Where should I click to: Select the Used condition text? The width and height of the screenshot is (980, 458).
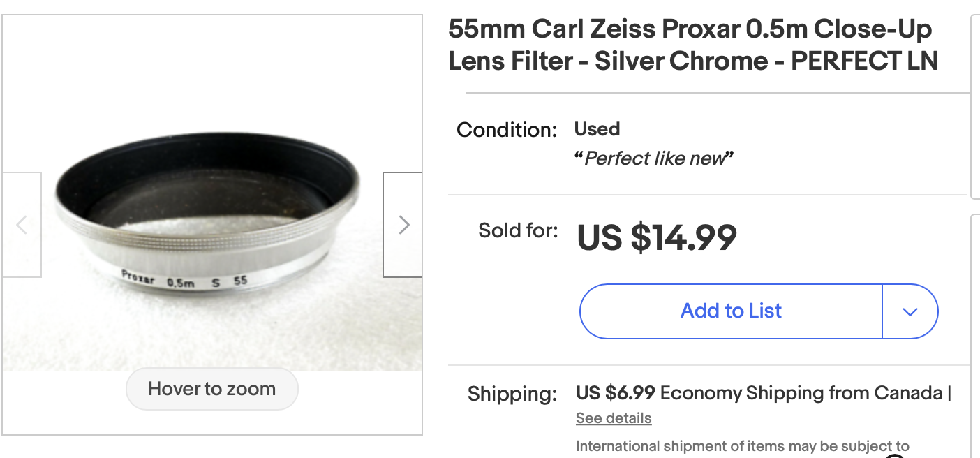(x=597, y=129)
